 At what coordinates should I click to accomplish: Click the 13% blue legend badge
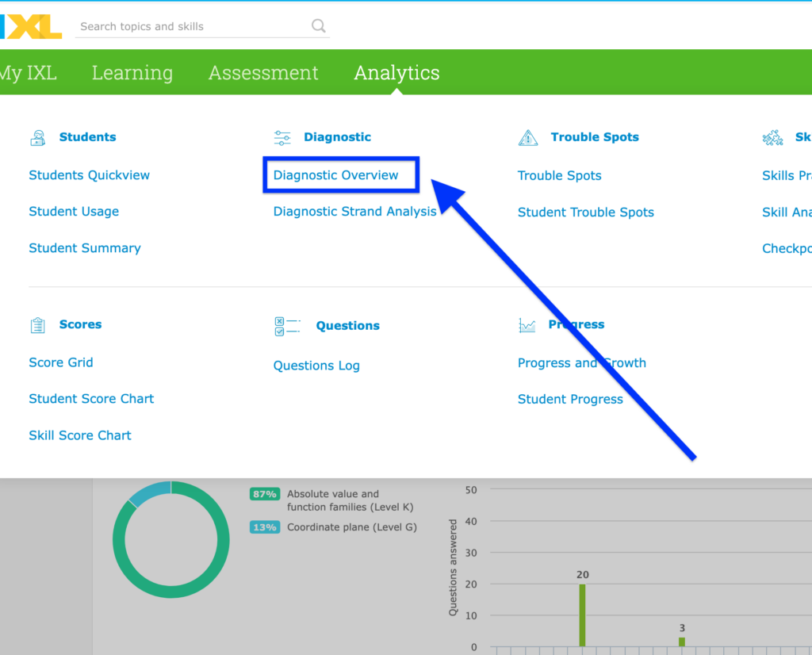click(x=265, y=527)
